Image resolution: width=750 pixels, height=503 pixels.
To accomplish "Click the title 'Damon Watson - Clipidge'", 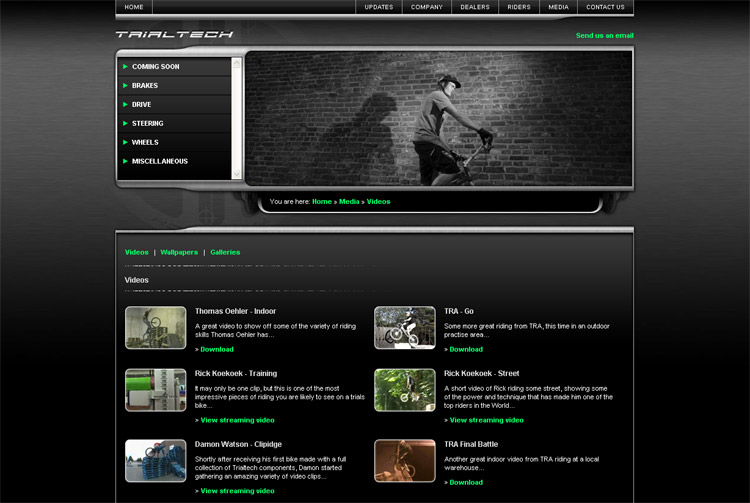I will point(238,444).
